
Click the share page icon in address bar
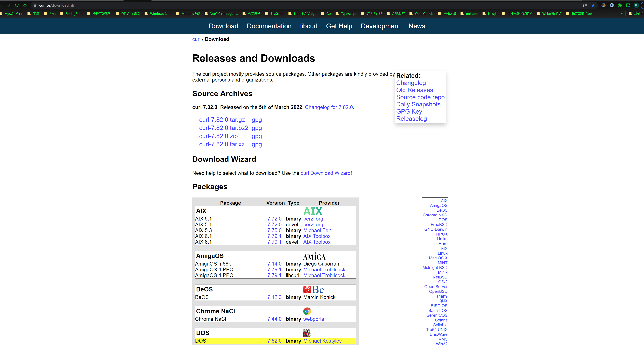coord(585,5)
